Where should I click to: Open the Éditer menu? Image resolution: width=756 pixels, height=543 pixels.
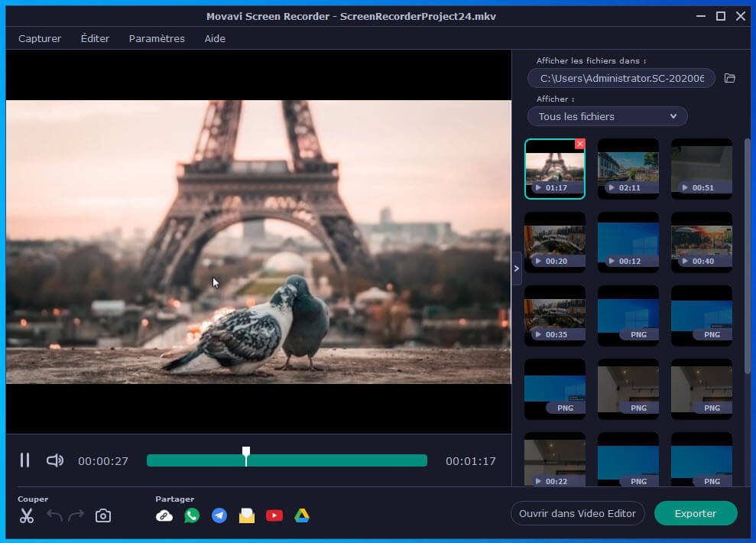95,38
